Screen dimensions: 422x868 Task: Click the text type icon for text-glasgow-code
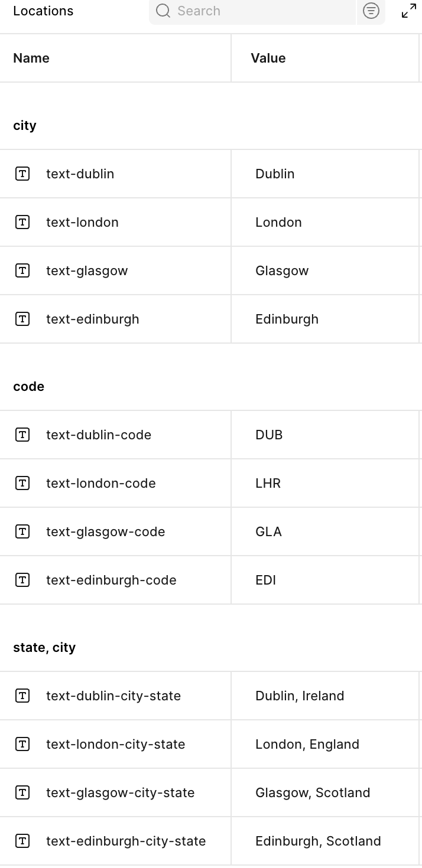tap(22, 531)
